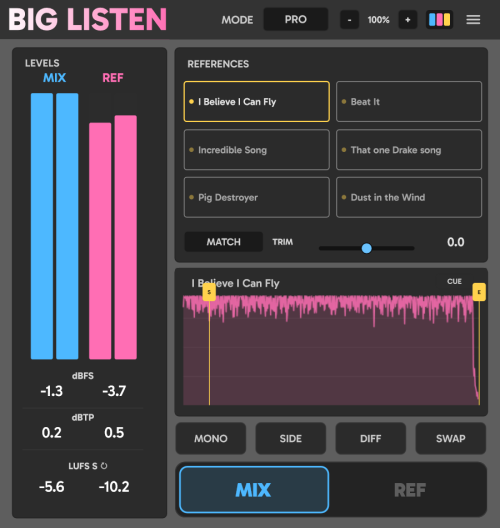Click MIX dBTP value 0.2

(x=52, y=433)
